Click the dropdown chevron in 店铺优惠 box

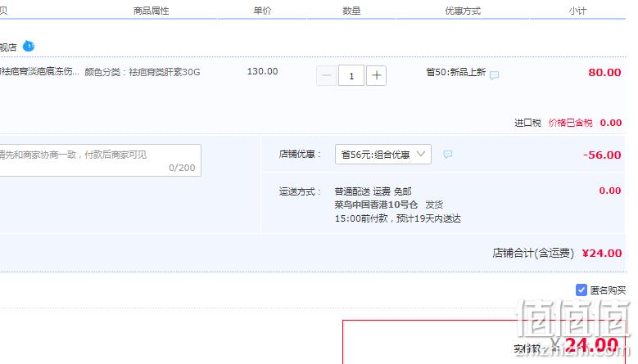tap(421, 154)
